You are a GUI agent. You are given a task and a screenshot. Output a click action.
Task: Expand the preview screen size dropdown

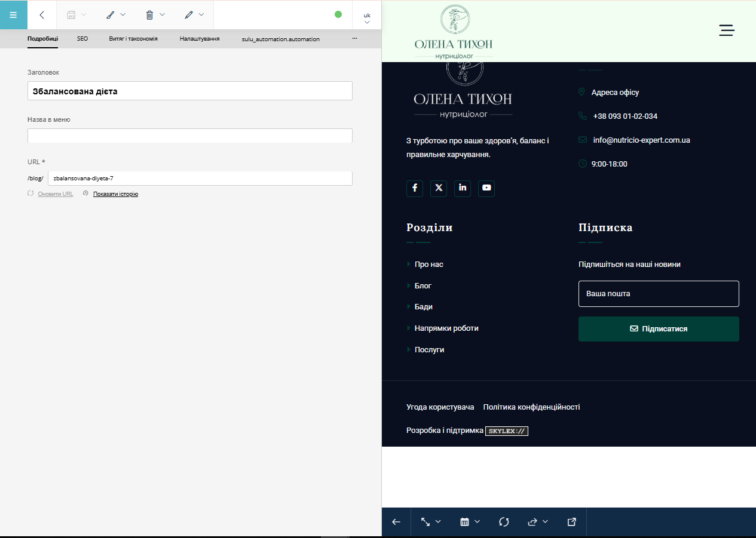click(430, 522)
